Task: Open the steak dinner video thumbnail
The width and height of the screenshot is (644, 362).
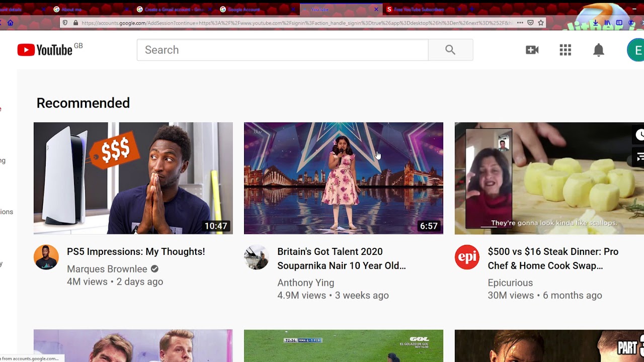Action: [x=549, y=178]
